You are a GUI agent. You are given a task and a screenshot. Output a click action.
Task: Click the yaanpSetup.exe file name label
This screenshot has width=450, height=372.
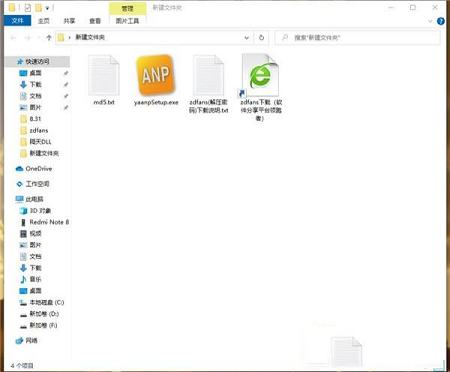(x=156, y=102)
